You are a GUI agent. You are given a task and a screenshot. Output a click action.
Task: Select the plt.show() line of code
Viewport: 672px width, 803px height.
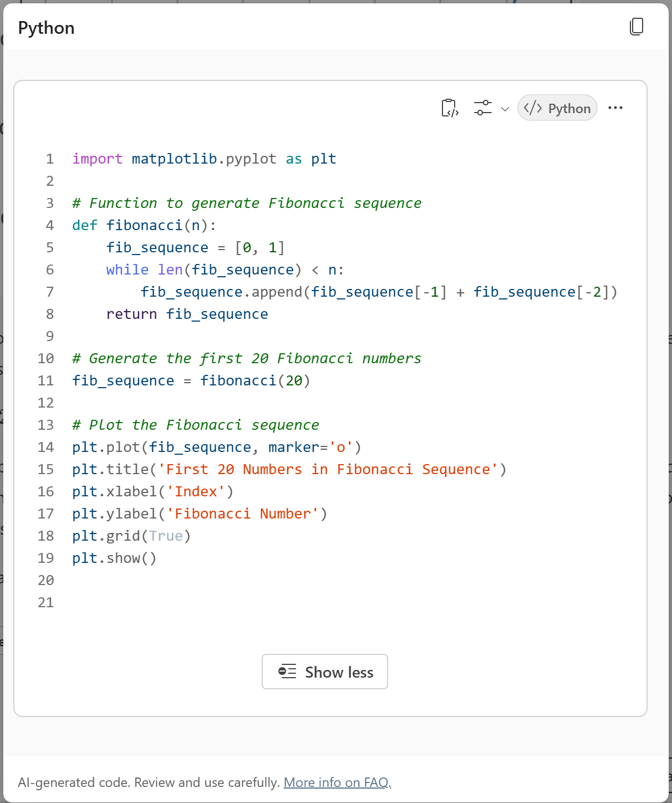click(114, 558)
